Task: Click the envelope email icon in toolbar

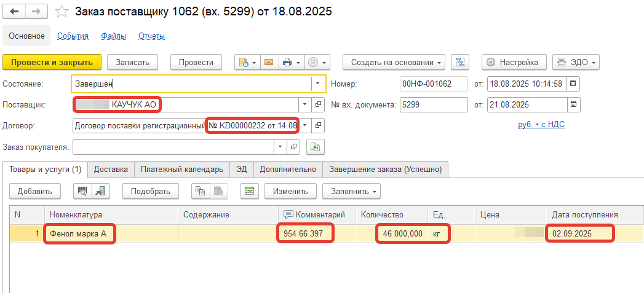Action: [268, 62]
